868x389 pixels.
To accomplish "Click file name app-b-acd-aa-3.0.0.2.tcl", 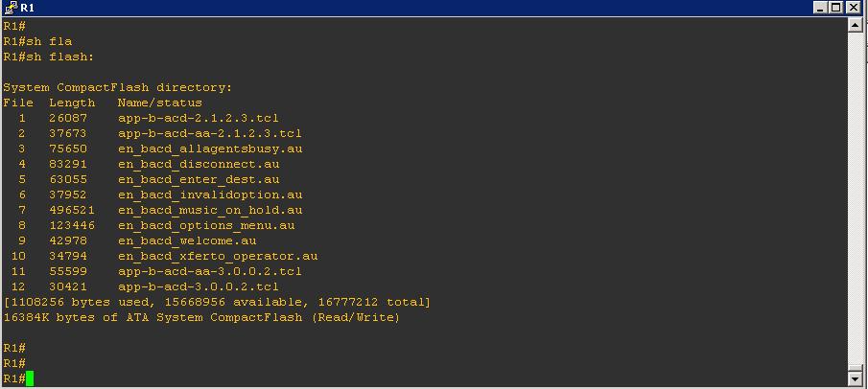I will click(x=209, y=272).
